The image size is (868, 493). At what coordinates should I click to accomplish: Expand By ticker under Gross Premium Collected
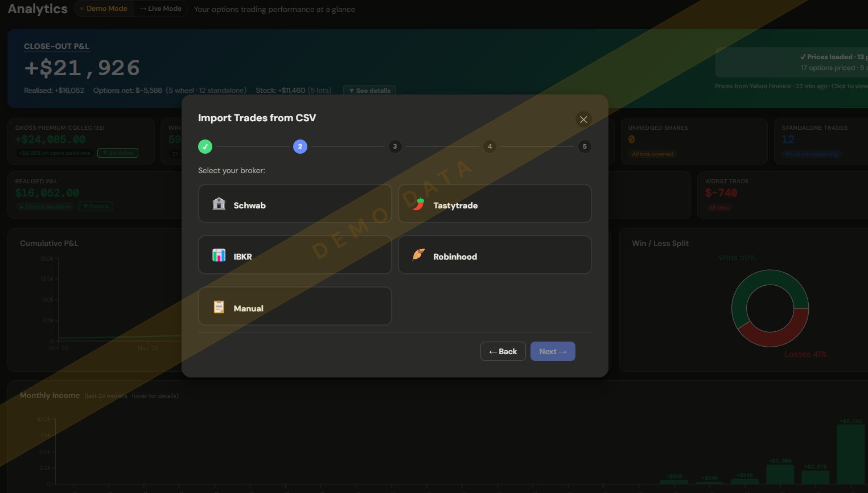click(118, 153)
